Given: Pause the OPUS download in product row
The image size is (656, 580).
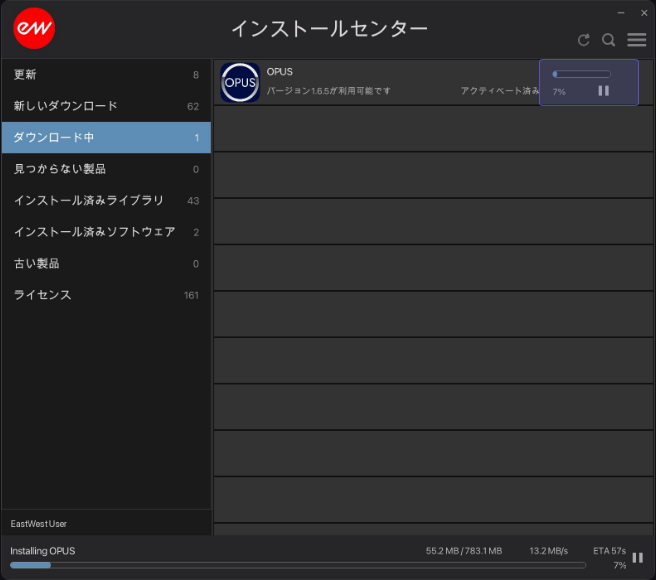Looking at the screenshot, I should coord(603,90).
